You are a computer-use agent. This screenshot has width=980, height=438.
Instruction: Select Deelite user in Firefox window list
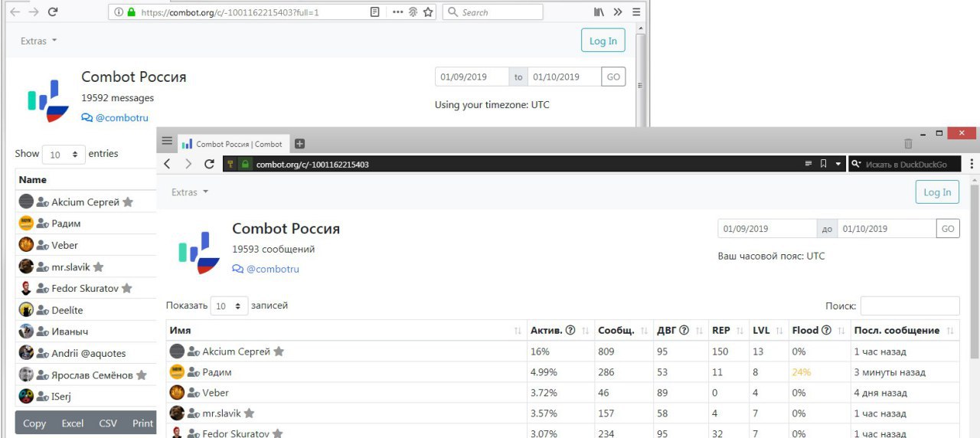click(x=67, y=310)
